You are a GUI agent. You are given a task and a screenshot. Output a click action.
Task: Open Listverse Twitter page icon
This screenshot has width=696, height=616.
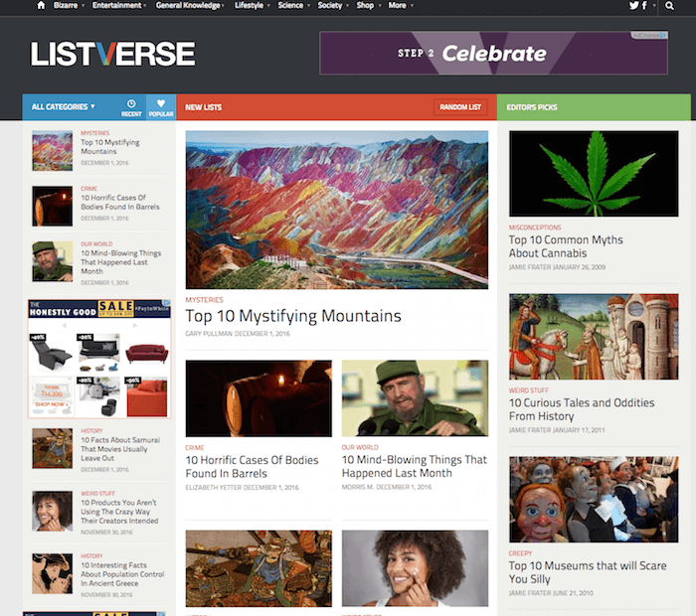pos(634,5)
